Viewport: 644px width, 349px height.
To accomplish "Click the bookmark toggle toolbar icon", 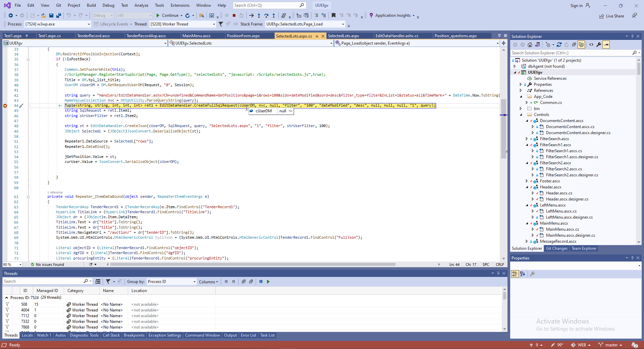I will coord(333,15).
